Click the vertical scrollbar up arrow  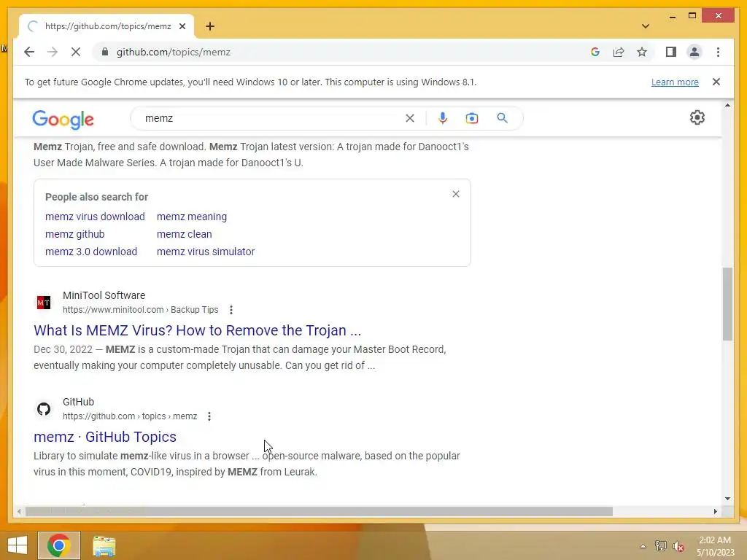point(727,105)
